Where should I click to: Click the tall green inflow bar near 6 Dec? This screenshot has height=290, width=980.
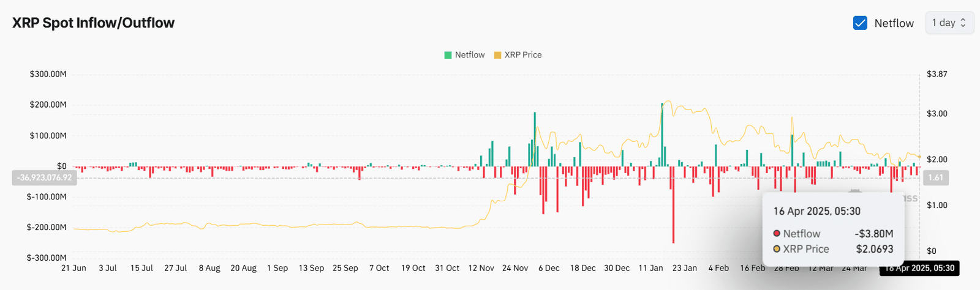tap(535, 139)
